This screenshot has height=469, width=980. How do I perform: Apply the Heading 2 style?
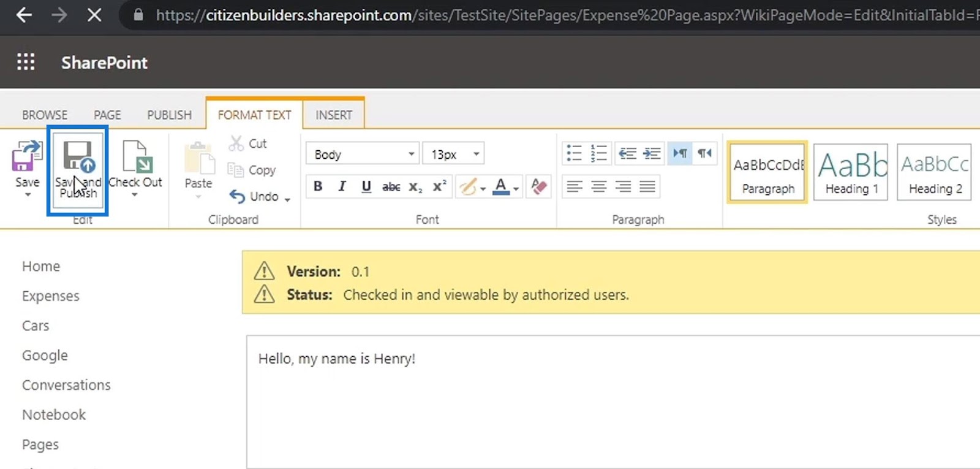coord(935,172)
